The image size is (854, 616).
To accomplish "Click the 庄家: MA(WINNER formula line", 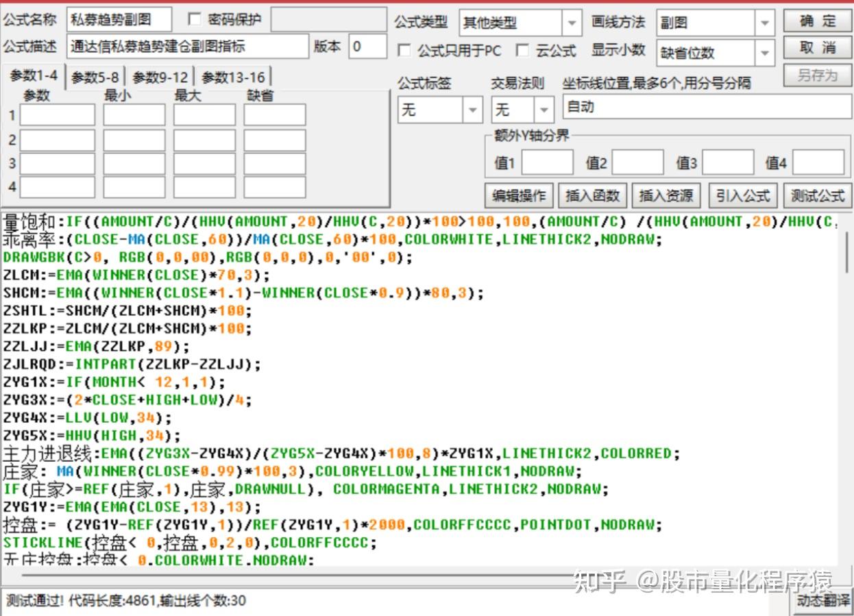I will tap(293, 471).
